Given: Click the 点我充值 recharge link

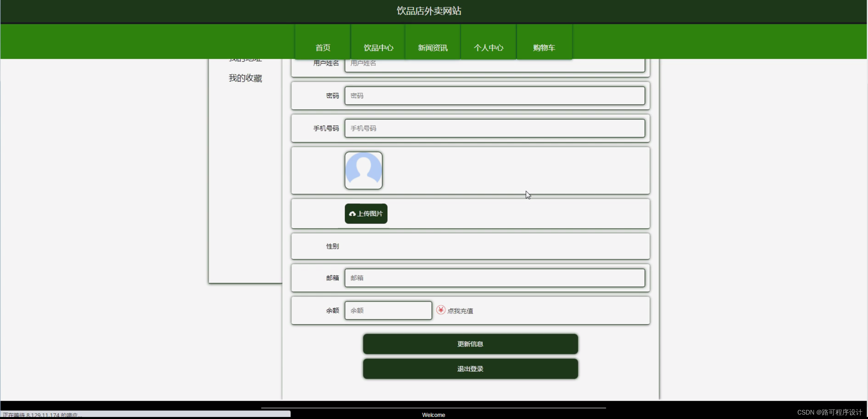Looking at the screenshot, I should point(460,311).
